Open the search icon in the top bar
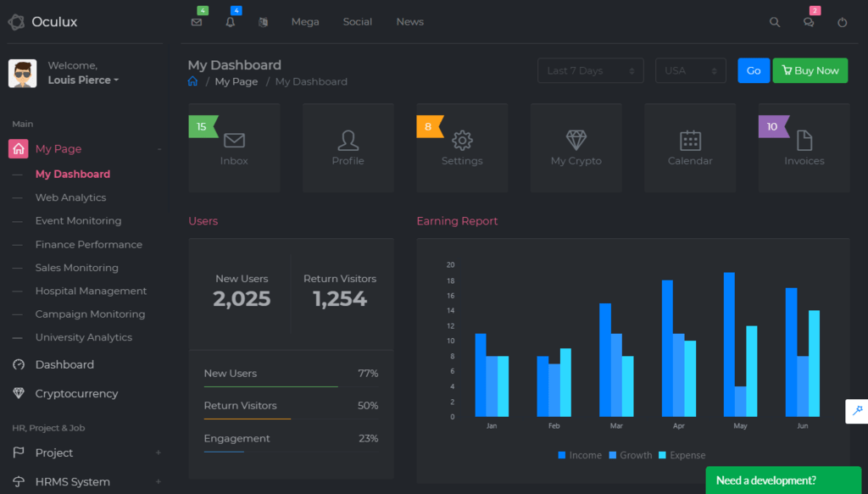The image size is (868, 494). [x=774, y=22]
